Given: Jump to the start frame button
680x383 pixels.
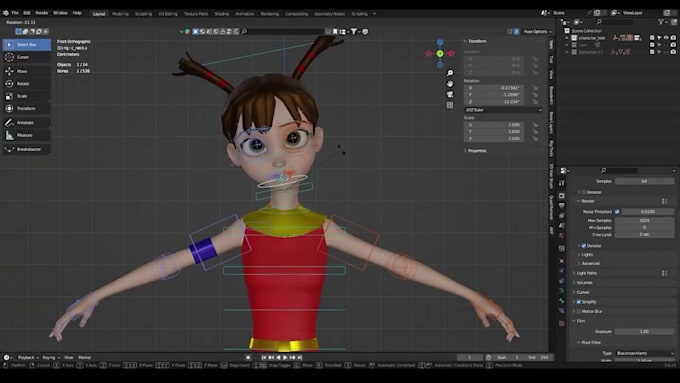Looking at the screenshot, I should [264, 357].
